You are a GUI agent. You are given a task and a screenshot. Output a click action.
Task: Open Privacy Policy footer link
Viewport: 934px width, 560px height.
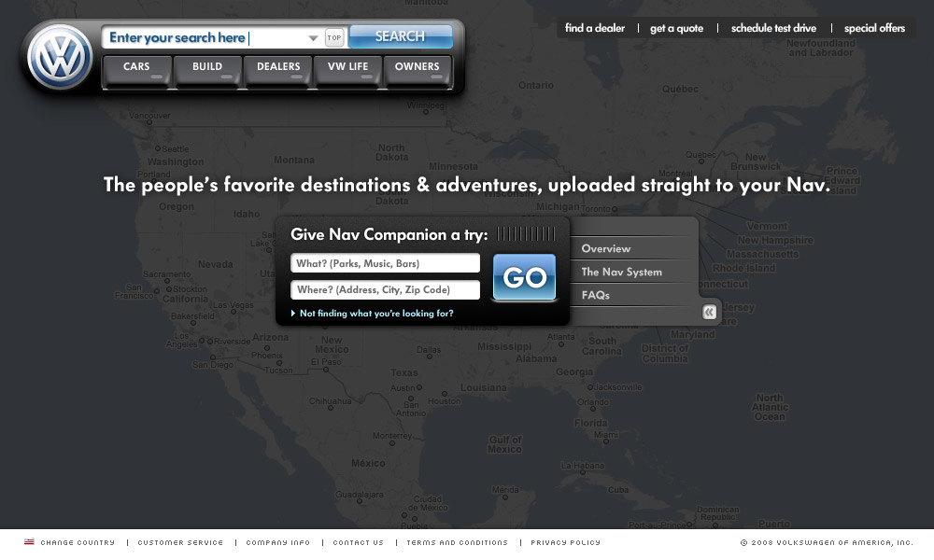[x=565, y=543]
